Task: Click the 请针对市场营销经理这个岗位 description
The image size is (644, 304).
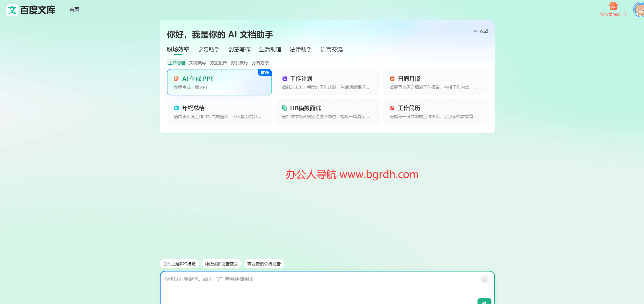Action: coord(325,117)
